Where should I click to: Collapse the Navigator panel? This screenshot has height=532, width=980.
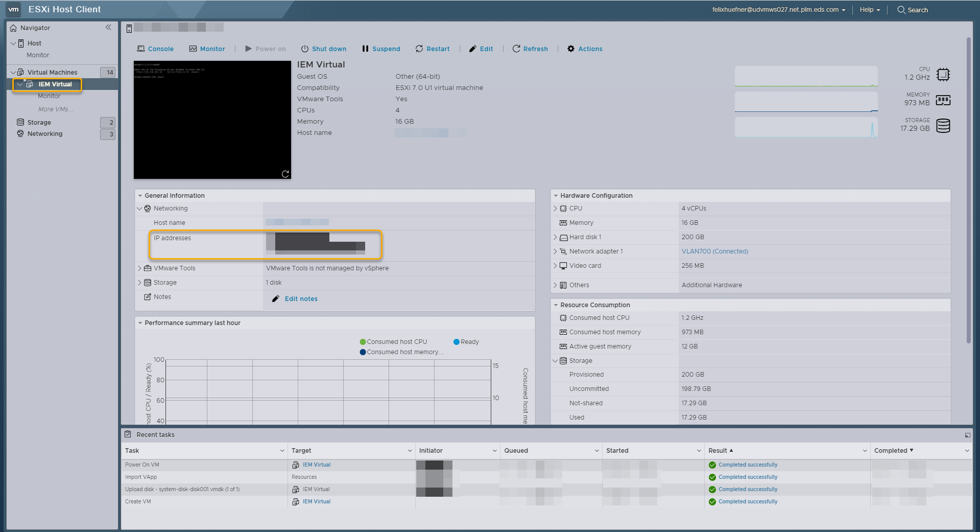click(x=108, y=27)
